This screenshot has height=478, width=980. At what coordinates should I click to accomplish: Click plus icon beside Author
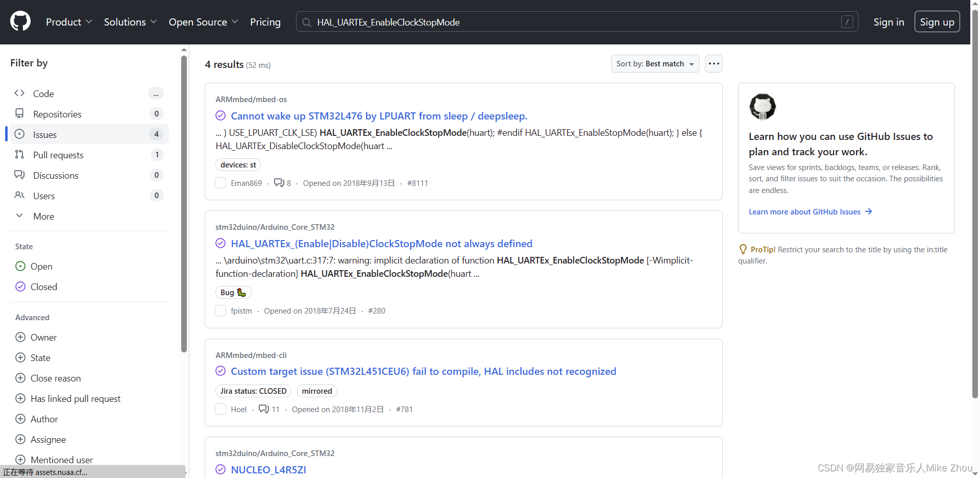tap(20, 419)
